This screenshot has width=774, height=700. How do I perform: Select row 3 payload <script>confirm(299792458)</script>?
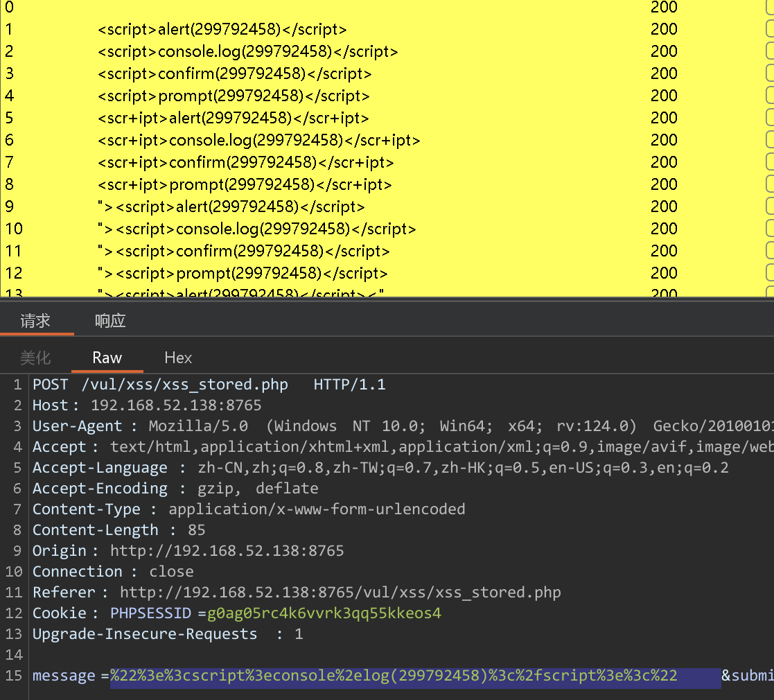pos(234,73)
